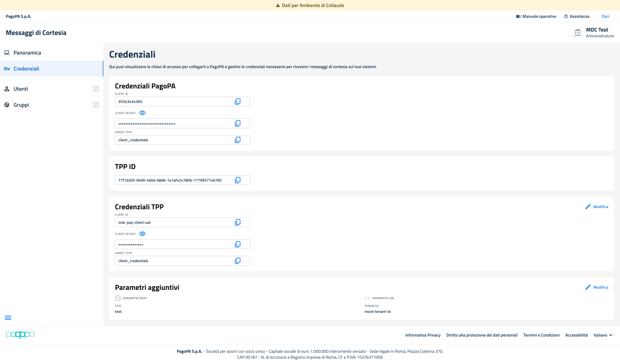Open Gruppi external link icon
620x364 pixels.
[96, 105]
